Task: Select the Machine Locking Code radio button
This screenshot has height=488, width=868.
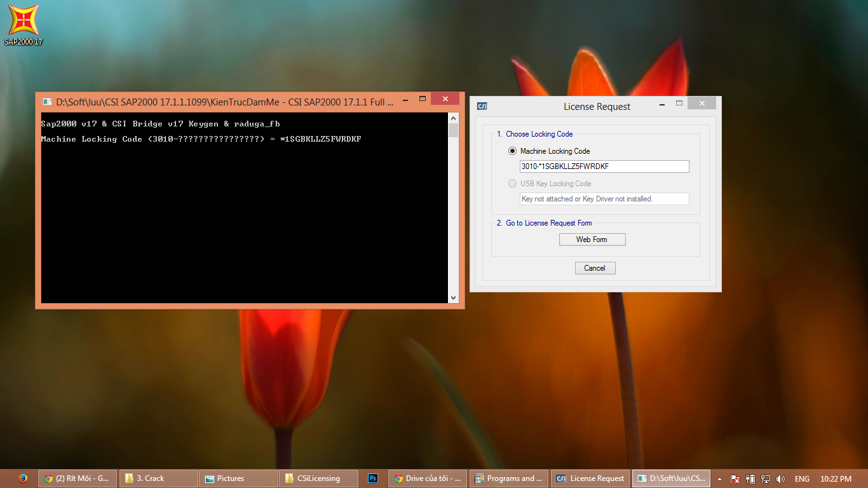Action: tap(512, 151)
